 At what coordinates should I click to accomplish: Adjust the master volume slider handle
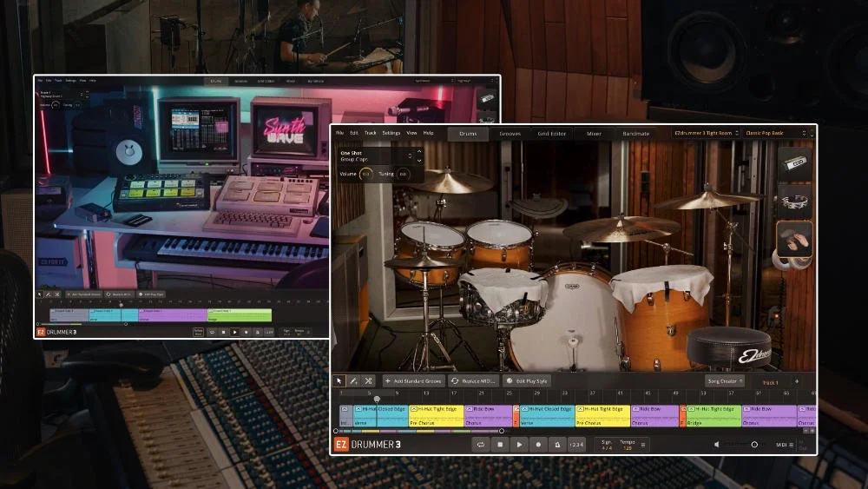point(754,444)
